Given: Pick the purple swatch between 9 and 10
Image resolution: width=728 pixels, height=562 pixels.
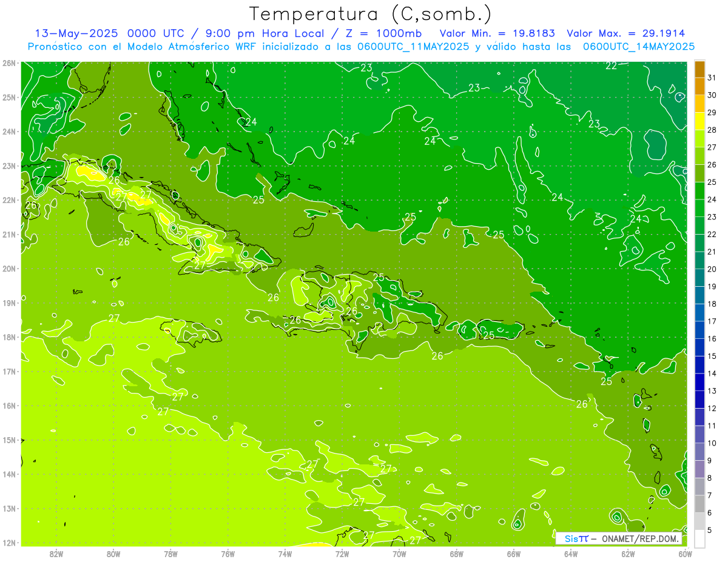Looking at the screenshot, I should [x=699, y=452].
